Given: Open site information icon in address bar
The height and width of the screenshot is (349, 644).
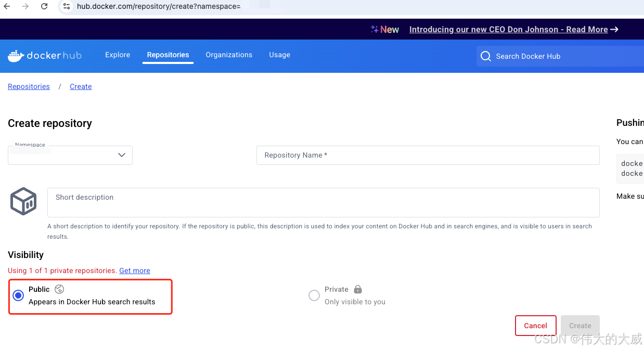Looking at the screenshot, I should (x=66, y=6).
